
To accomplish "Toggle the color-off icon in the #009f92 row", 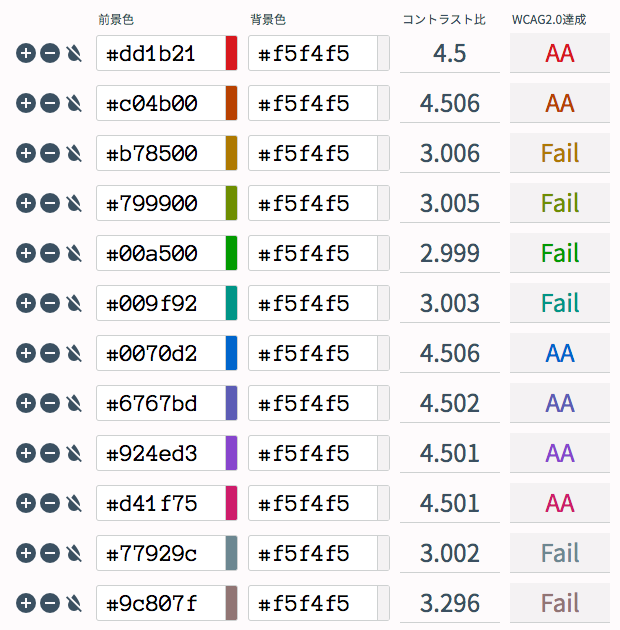I will (x=74, y=303).
